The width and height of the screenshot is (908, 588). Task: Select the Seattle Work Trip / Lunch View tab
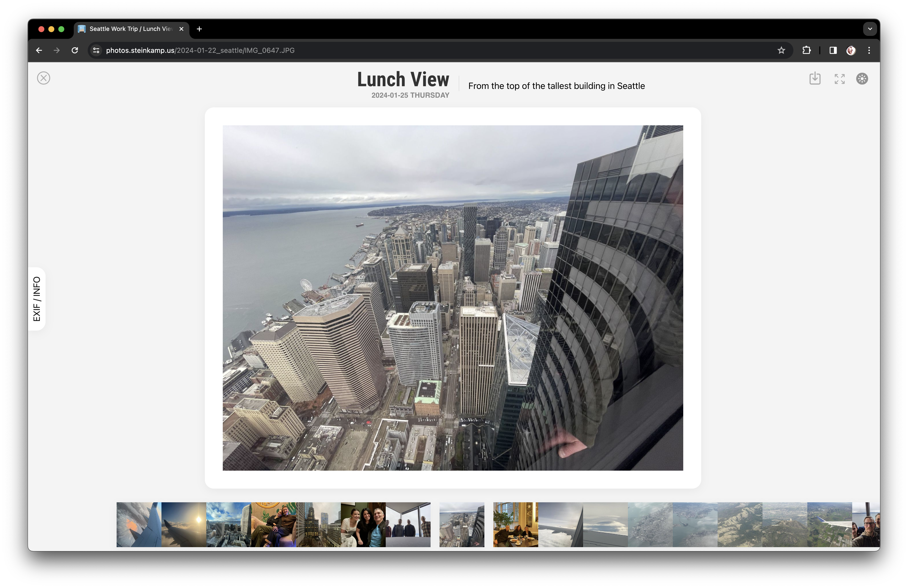(x=131, y=29)
